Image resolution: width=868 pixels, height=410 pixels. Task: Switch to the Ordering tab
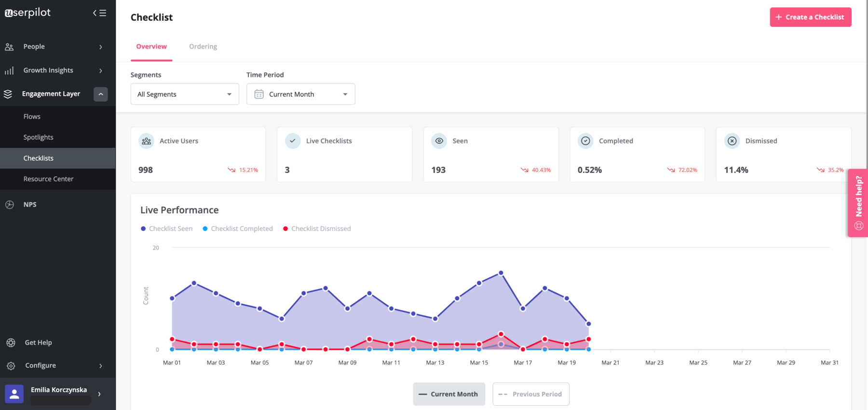[203, 47]
